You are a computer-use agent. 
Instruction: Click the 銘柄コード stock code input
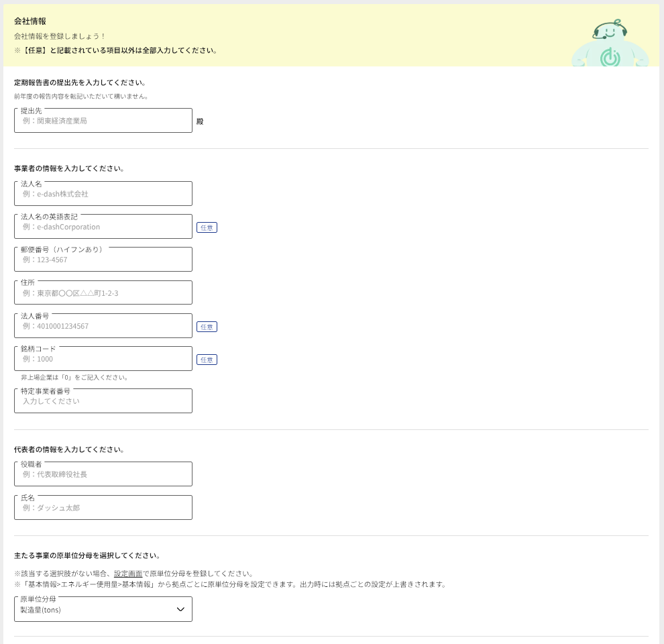tap(103, 358)
